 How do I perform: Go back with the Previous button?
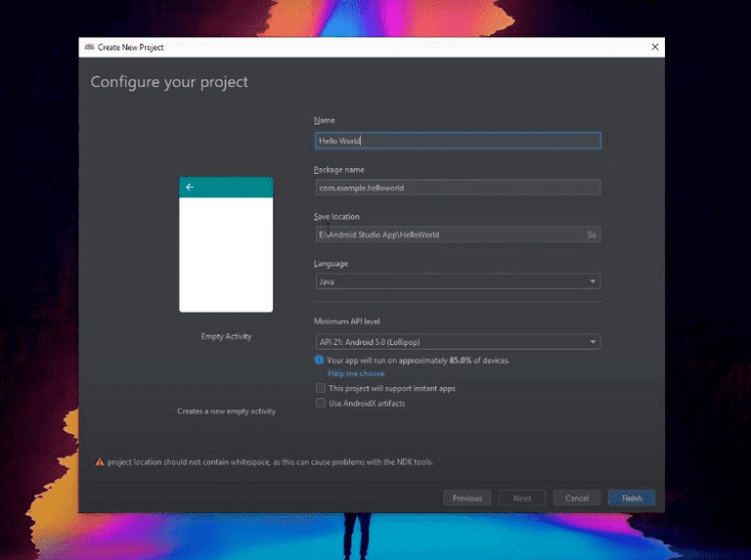466,498
